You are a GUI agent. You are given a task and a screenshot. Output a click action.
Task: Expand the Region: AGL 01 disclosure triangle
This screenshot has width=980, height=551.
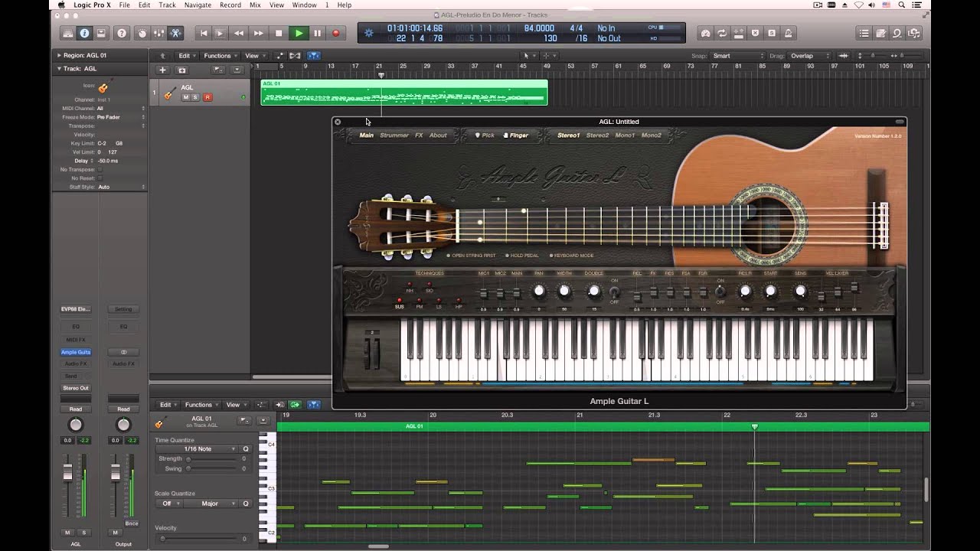point(59,56)
